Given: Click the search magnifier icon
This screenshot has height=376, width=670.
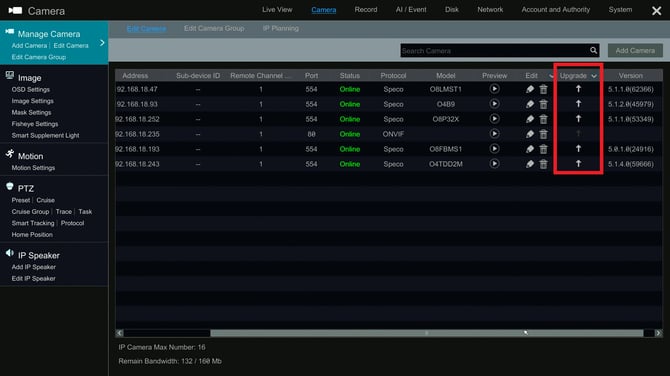Looking at the screenshot, I should 594,50.
